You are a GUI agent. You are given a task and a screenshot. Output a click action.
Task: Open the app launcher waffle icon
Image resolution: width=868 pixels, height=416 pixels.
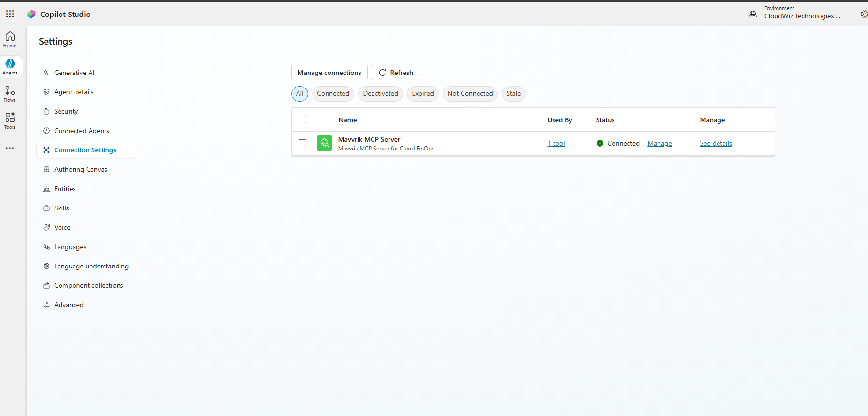click(x=10, y=14)
